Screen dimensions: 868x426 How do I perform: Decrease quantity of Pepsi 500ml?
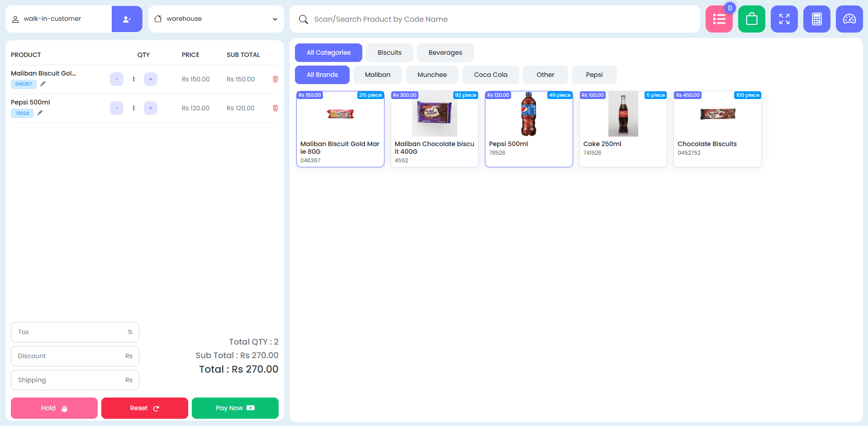[117, 108]
